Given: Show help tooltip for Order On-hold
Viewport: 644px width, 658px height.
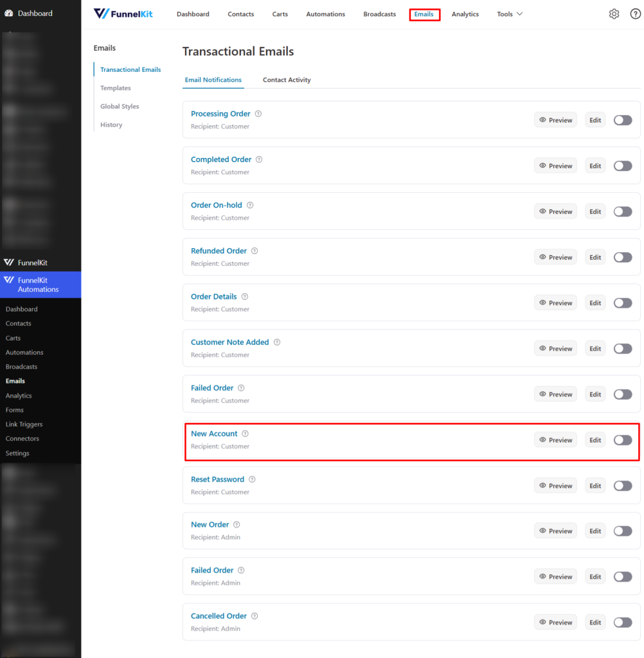Looking at the screenshot, I should (250, 205).
